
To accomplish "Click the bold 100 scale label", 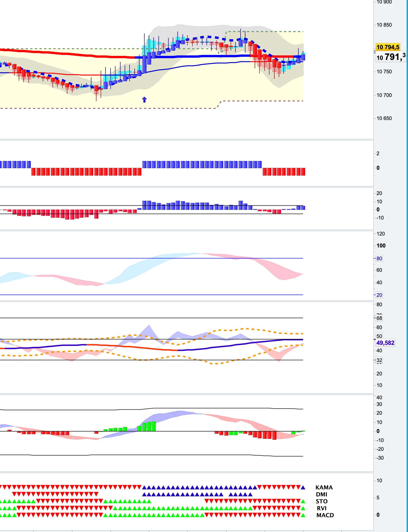I will (x=381, y=245).
